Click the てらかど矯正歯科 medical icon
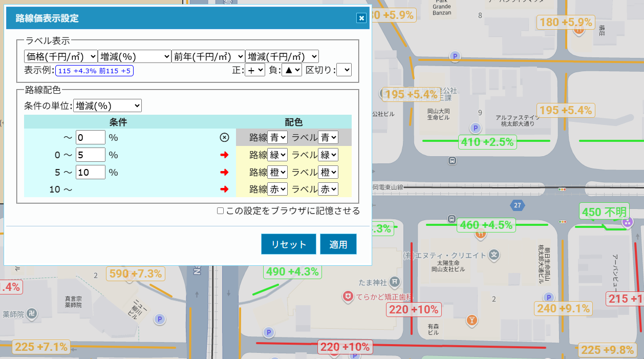644x359 pixels. coord(348,296)
